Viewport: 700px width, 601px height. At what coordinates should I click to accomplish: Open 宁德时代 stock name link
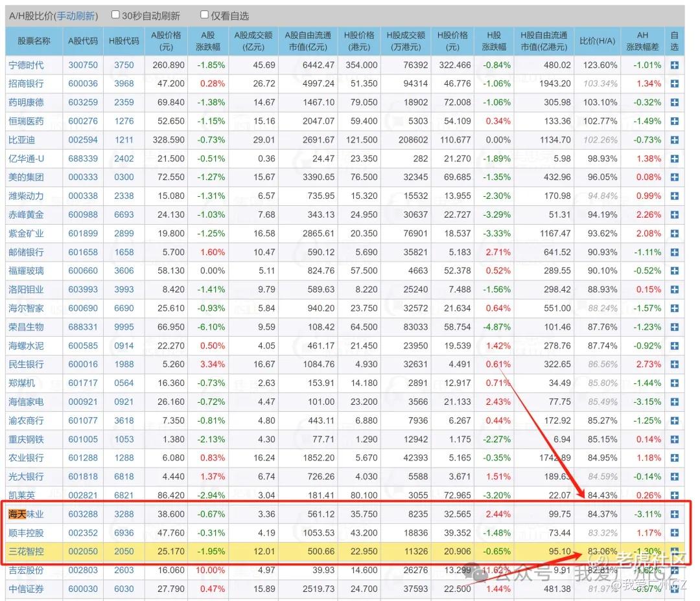(27, 65)
